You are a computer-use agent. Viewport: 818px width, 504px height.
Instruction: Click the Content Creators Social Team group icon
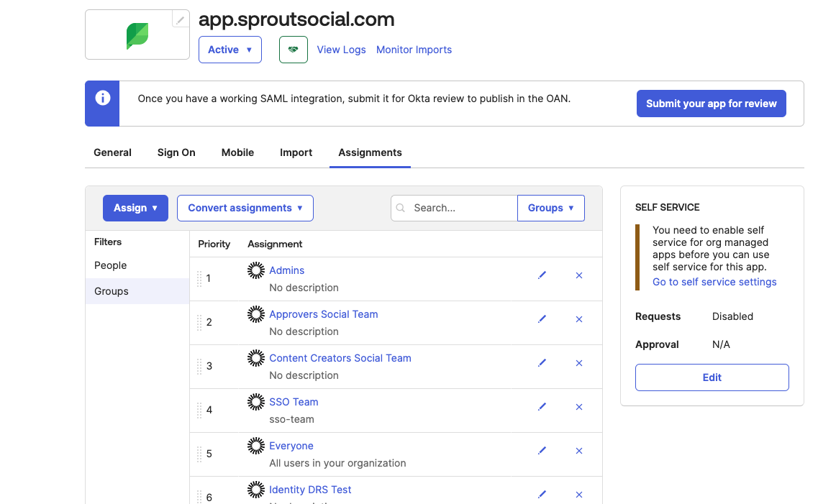[x=255, y=357]
